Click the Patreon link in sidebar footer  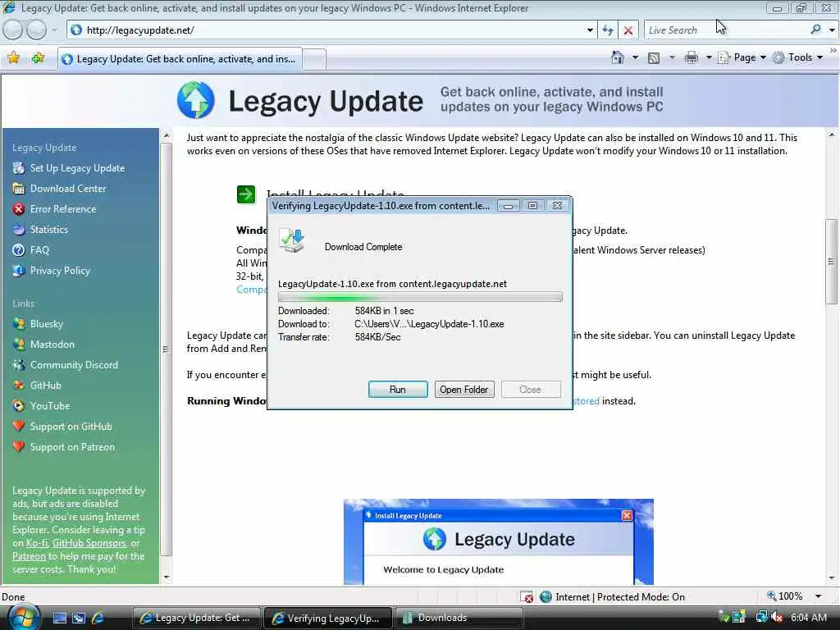[x=29, y=556]
